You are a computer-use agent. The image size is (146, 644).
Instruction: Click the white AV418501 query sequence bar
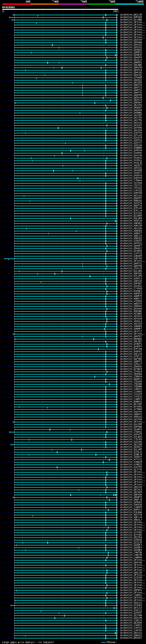point(60,9)
